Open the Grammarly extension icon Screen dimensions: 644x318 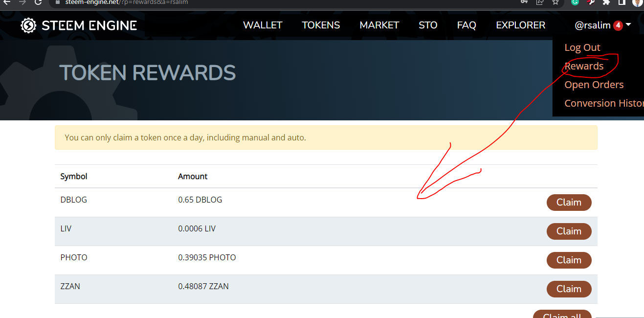(x=575, y=2)
